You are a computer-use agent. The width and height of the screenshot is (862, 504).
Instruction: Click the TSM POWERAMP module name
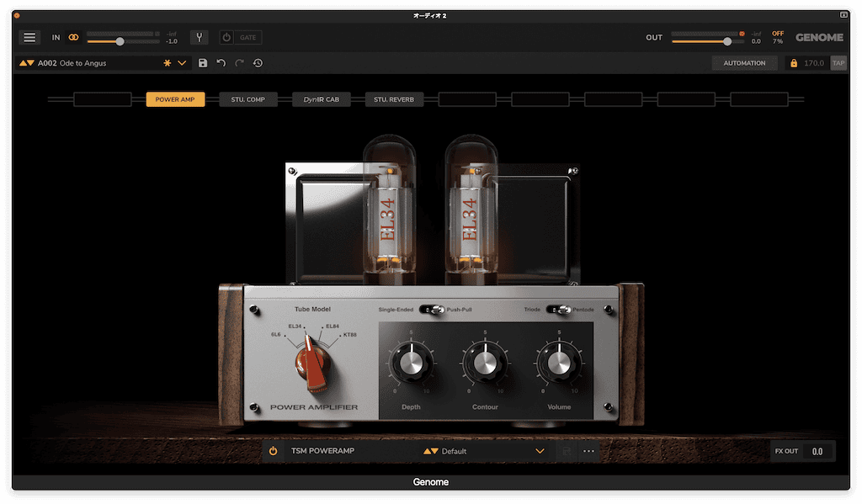(x=322, y=451)
